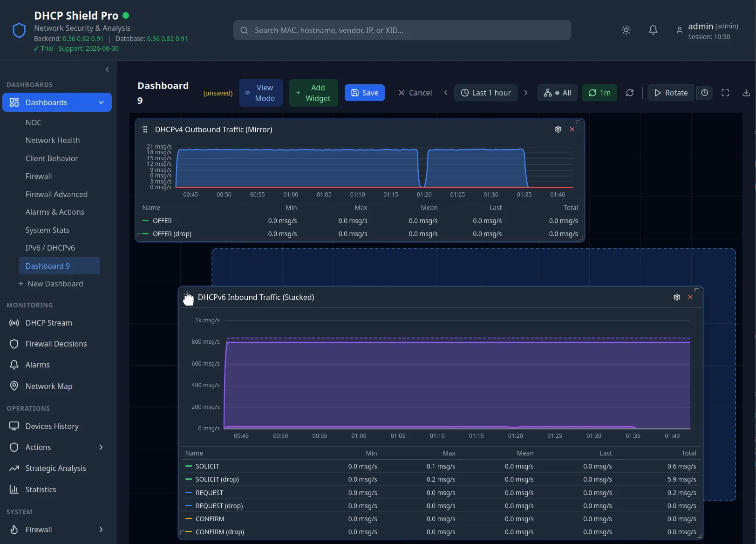
Task: Open the Last 1 hour time range dropdown
Action: (x=485, y=93)
